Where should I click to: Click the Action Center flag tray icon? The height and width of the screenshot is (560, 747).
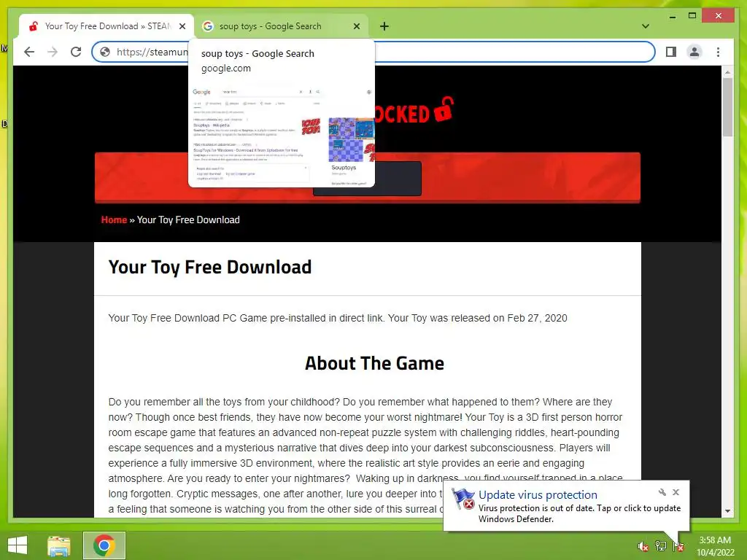[x=678, y=546]
